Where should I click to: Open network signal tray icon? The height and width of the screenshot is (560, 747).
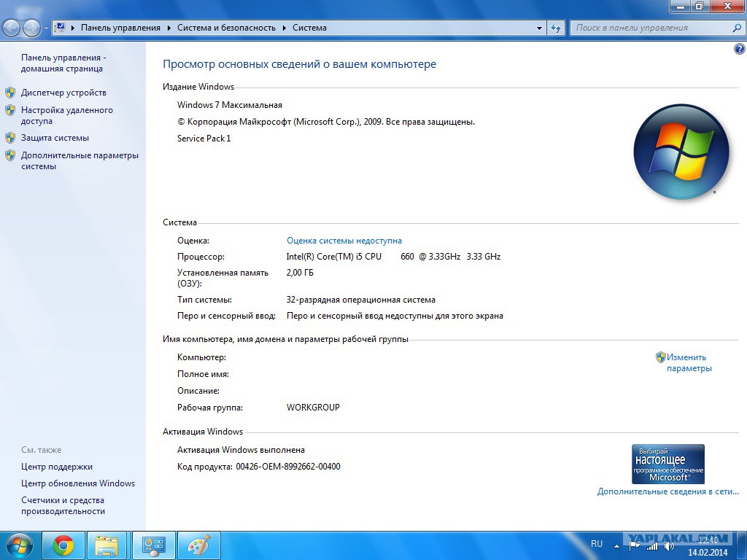651,547
